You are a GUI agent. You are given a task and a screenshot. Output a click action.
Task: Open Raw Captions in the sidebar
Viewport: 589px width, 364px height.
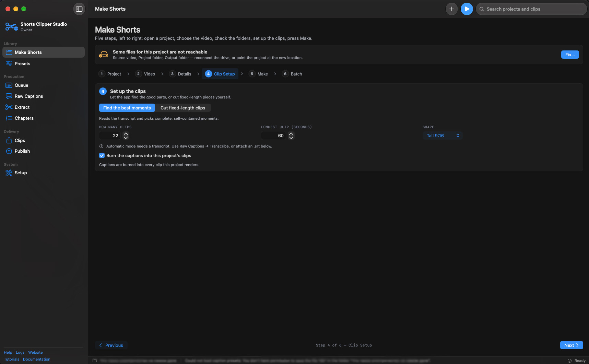tap(44, 96)
